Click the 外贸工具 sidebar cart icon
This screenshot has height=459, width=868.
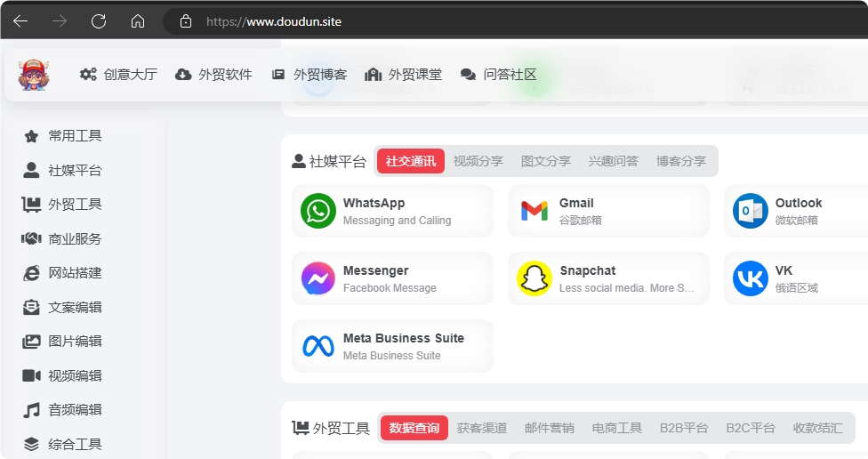31,205
